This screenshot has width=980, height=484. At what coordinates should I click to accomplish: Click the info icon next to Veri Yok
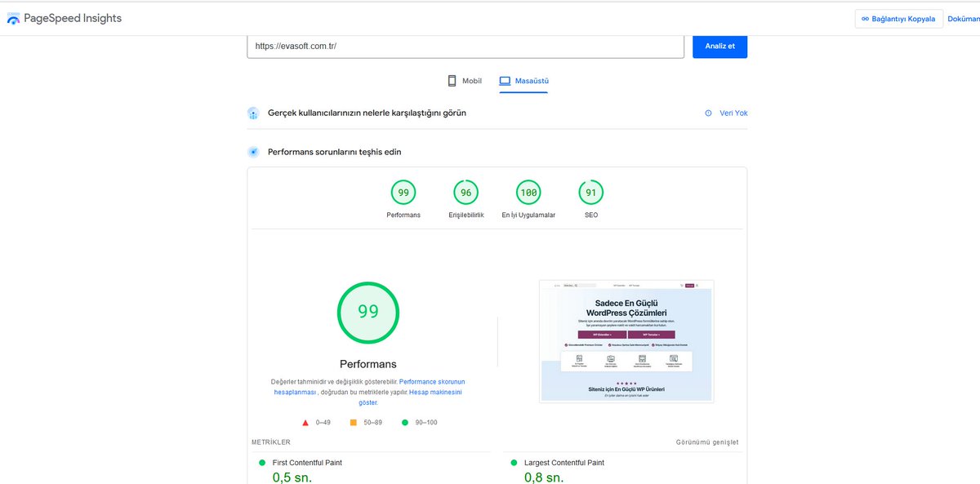click(x=707, y=113)
